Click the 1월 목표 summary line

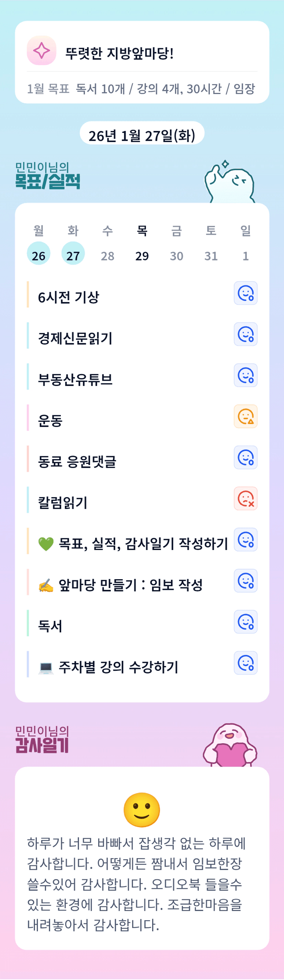(141, 89)
